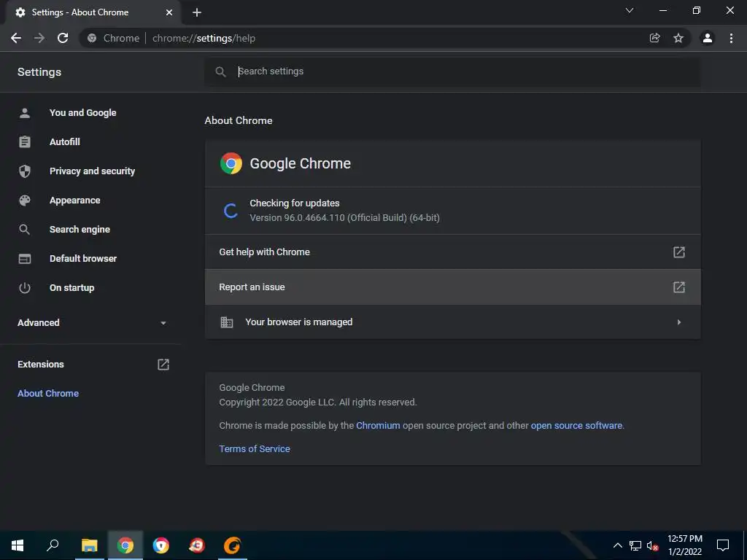
Task: Click the external-link icon for Get help
Action: pyautogui.click(x=679, y=252)
